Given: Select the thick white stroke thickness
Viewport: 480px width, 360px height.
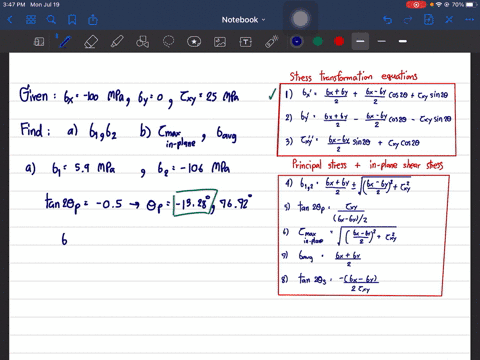Looking at the screenshot, I should [x=403, y=41].
